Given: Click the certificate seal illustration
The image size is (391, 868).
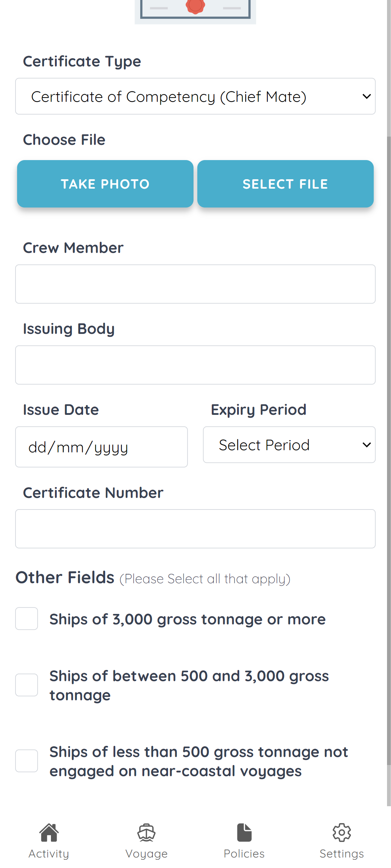Looking at the screenshot, I should click(195, 7).
